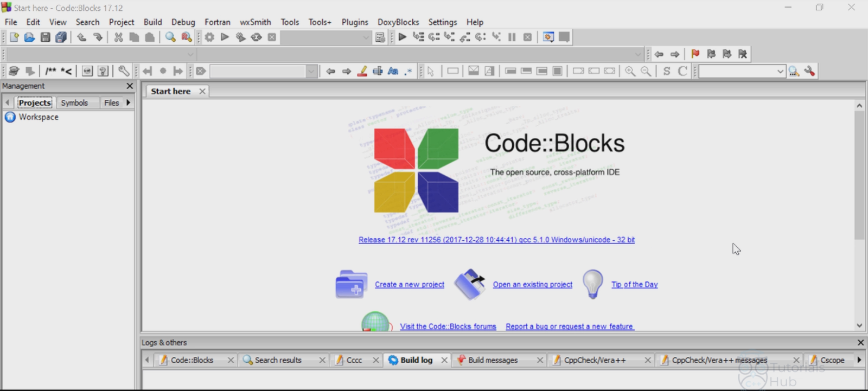Viewport: 868px width, 391px height.
Task: Start debugger with Debug/Continue icon
Action: (x=403, y=37)
